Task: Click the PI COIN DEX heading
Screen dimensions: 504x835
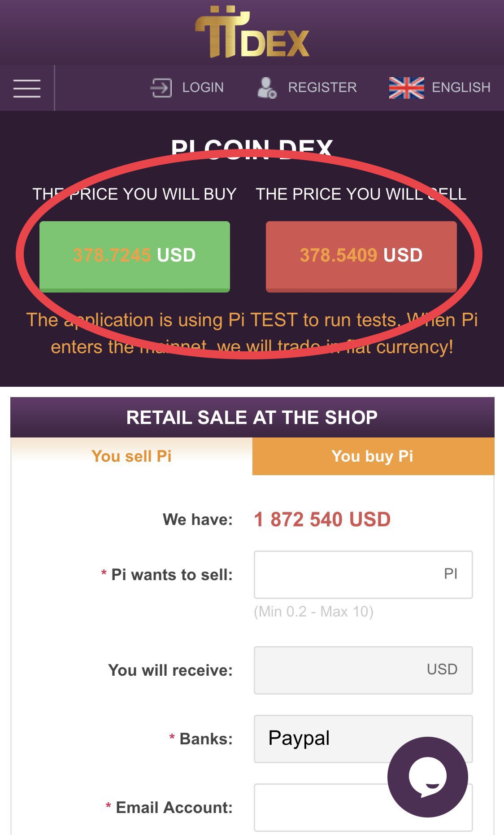Action: tap(252, 148)
